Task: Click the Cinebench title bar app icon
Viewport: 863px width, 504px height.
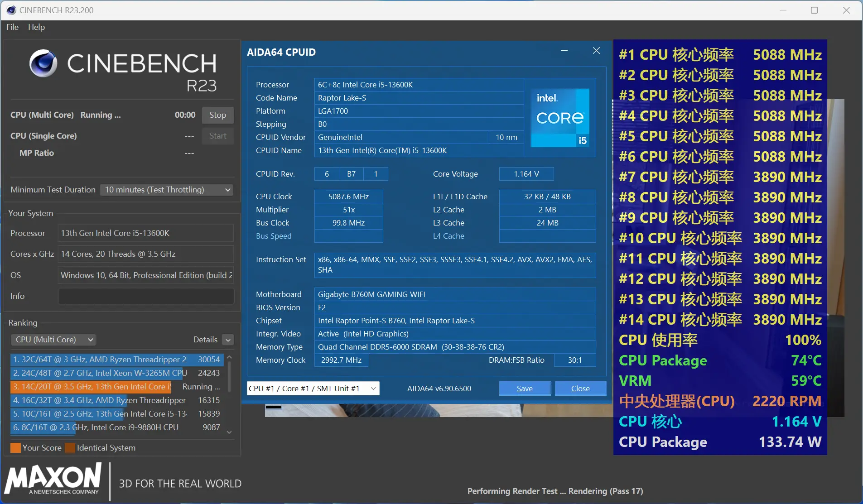Action: point(11,10)
